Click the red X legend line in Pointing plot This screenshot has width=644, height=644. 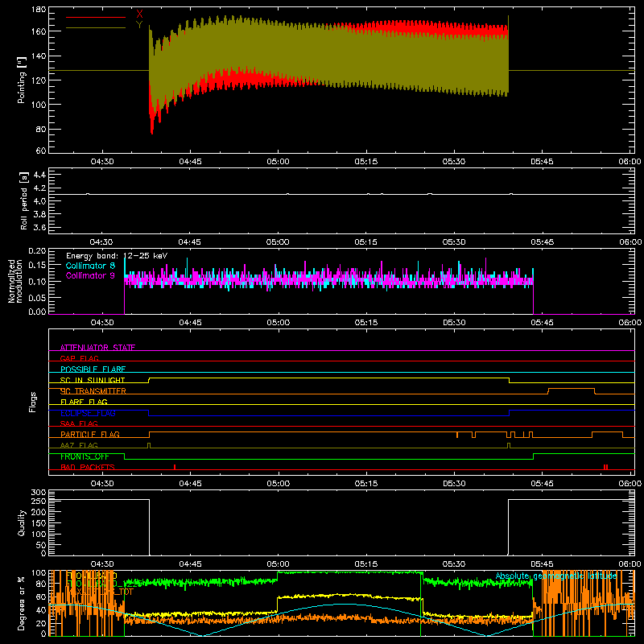96,17
